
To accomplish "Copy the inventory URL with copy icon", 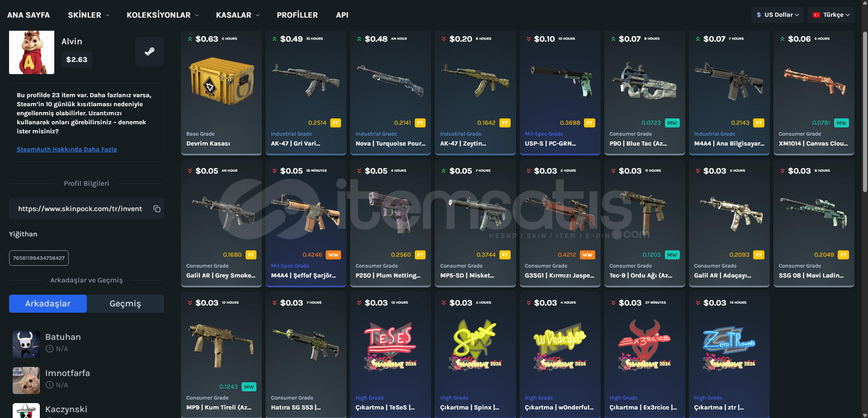I will pos(157,209).
